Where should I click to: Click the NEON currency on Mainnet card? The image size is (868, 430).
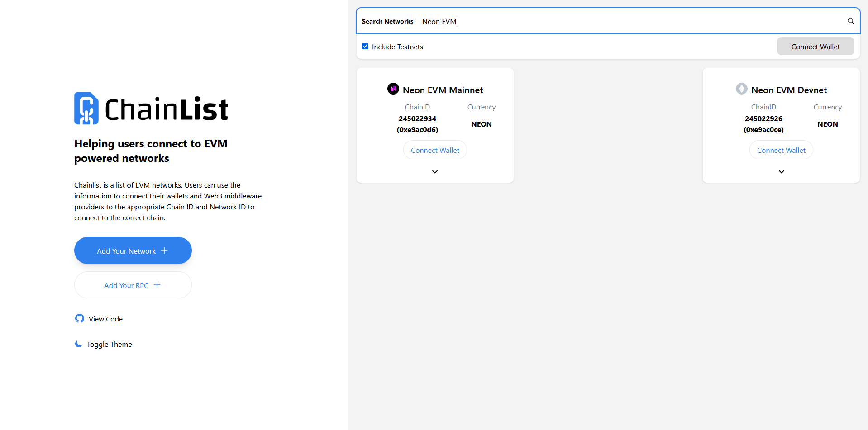point(482,124)
